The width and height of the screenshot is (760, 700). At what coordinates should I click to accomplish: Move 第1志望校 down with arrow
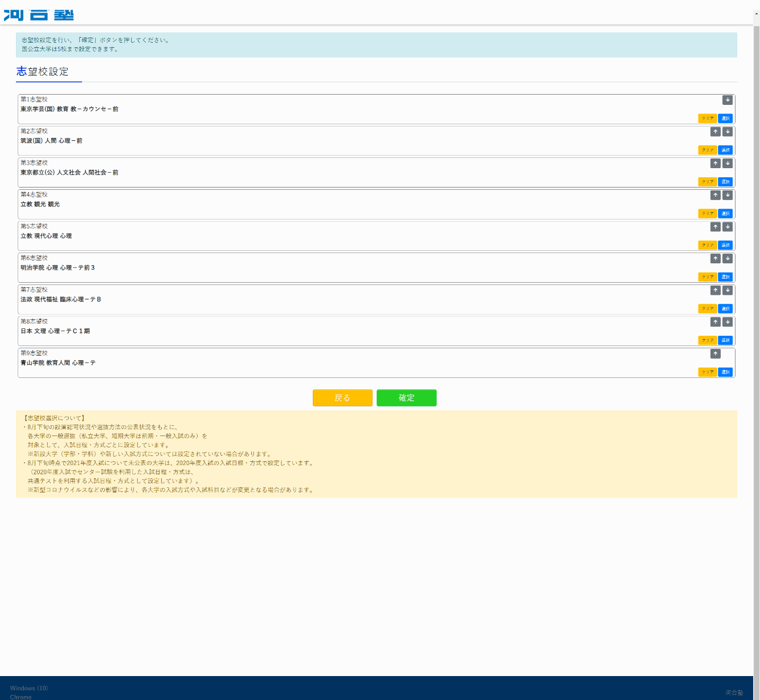728,100
